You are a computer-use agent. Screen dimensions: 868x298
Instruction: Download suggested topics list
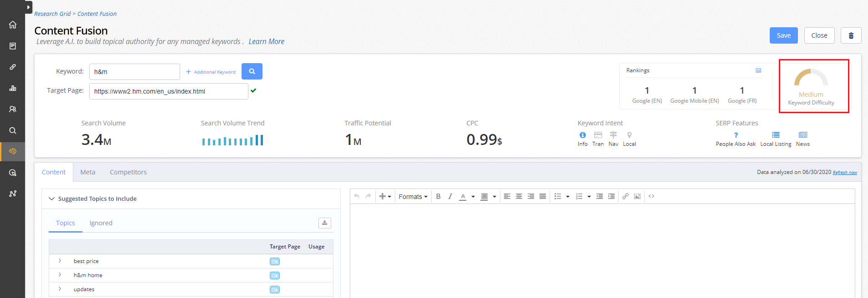coord(325,223)
